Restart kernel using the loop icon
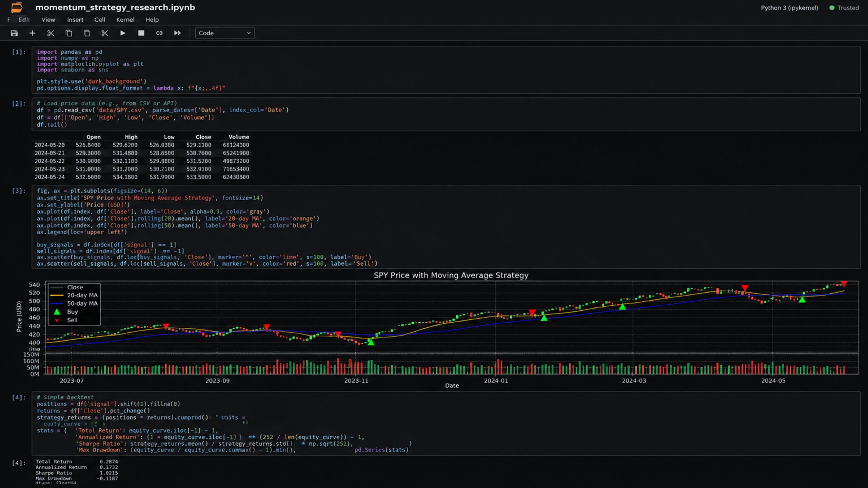Screen dimensions: 868x488 click(x=159, y=33)
